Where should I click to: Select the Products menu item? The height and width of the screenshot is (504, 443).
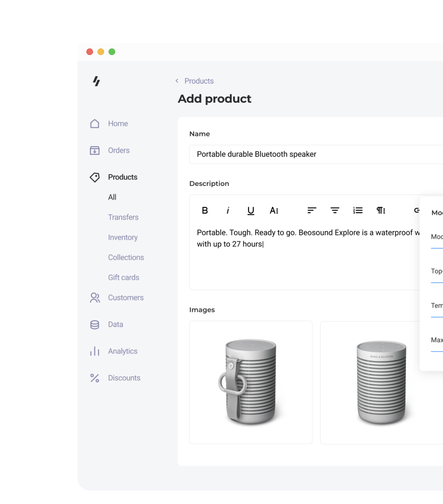(123, 177)
